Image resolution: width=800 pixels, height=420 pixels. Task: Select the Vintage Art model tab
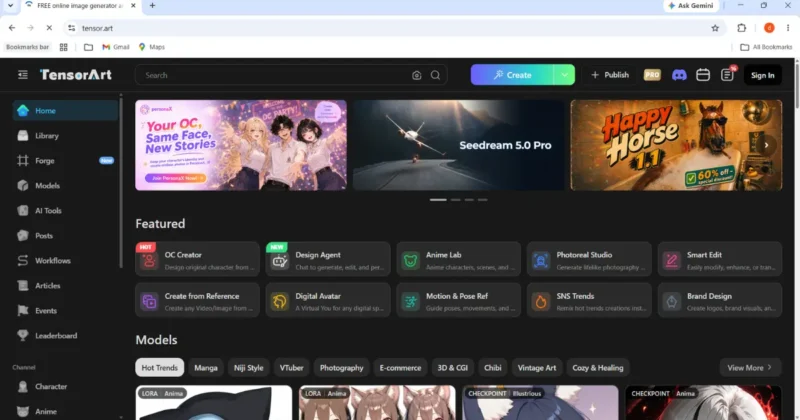[x=537, y=367]
